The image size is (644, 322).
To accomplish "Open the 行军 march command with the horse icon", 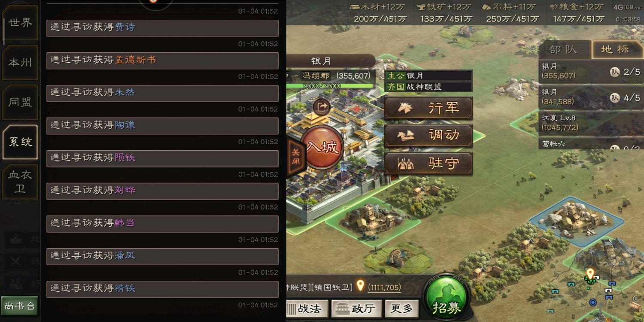I will 428,108.
